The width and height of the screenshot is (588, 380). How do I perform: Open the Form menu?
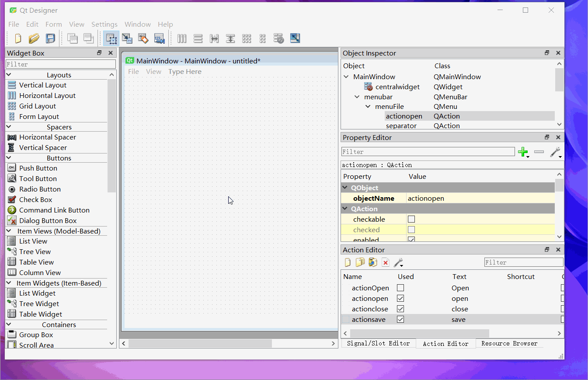click(54, 24)
